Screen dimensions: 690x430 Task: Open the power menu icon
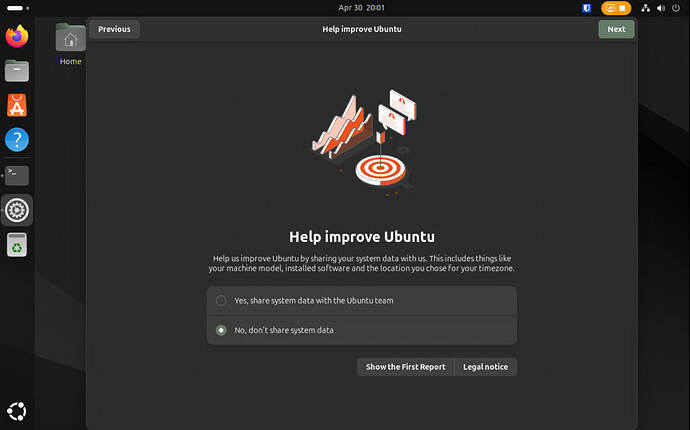(x=676, y=8)
